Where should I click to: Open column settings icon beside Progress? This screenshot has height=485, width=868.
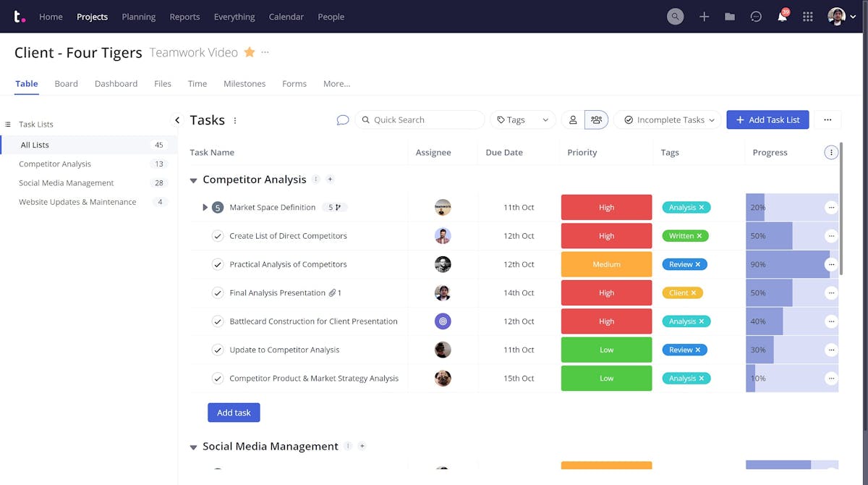click(831, 152)
